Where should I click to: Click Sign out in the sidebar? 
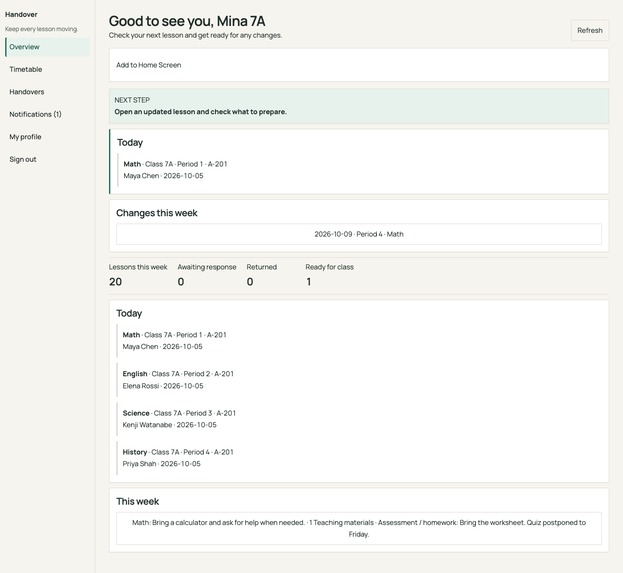[47, 159]
